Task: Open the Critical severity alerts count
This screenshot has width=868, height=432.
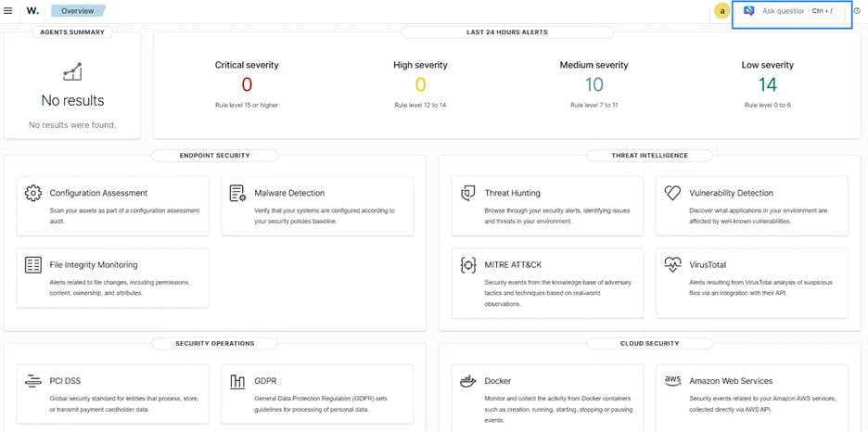Action: click(x=247, y=85)
